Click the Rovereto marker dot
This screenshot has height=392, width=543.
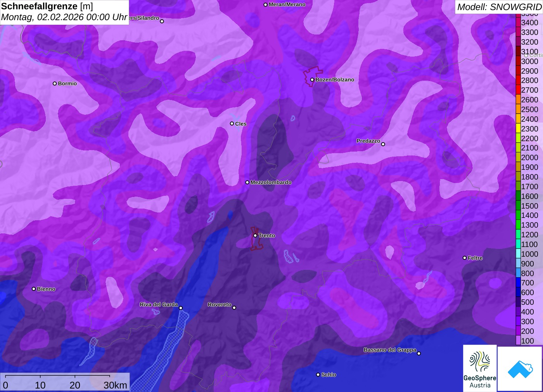(234, 308)
